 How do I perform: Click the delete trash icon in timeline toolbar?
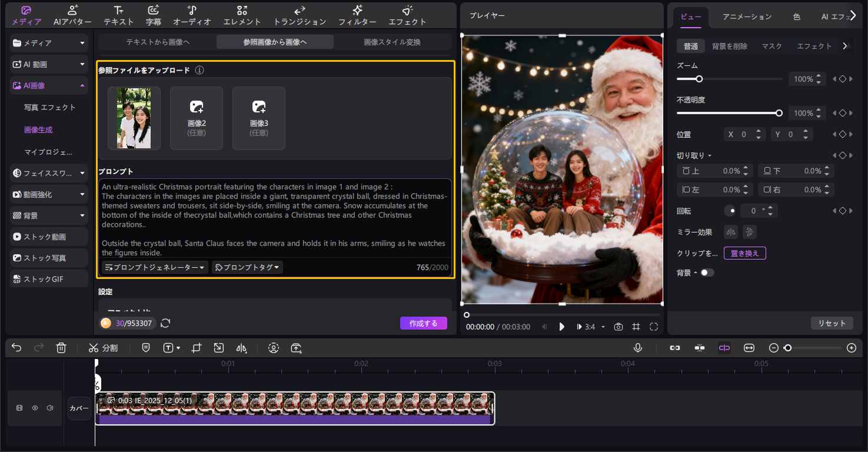(x=61, y=348)
